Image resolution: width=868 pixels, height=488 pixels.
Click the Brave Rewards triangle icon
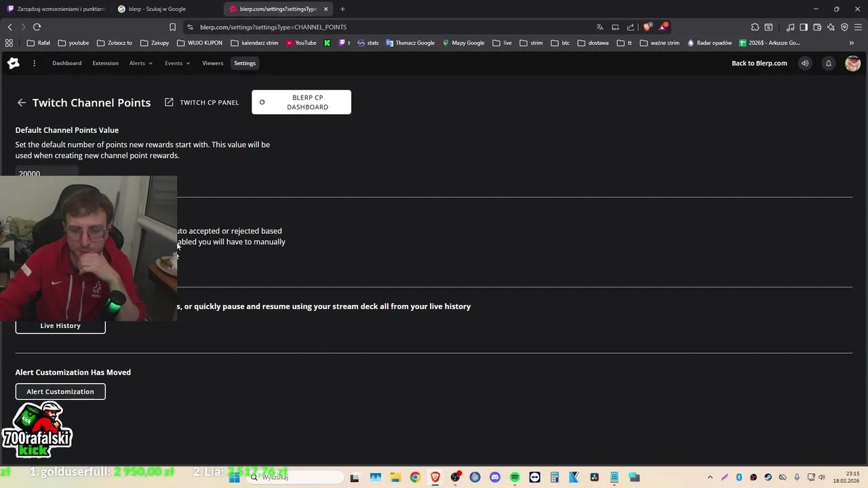[x=664, y=27]
